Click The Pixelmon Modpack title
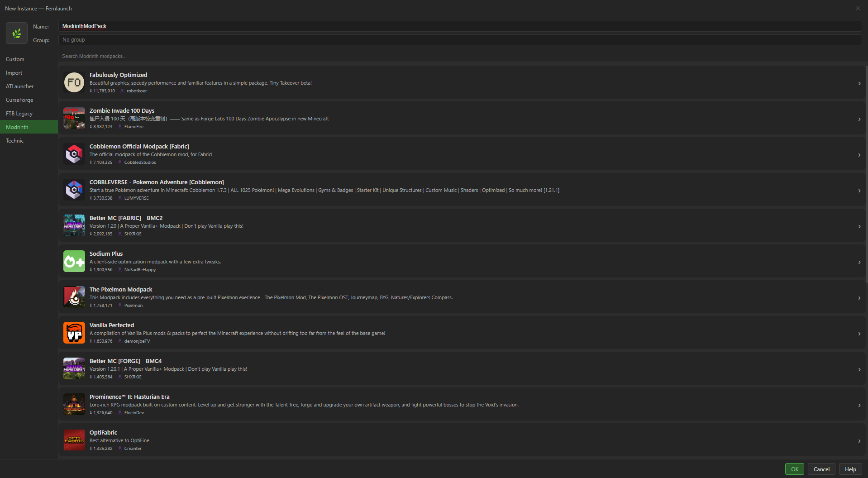Screen dimensions: 868x478 [x=121, y=290]
